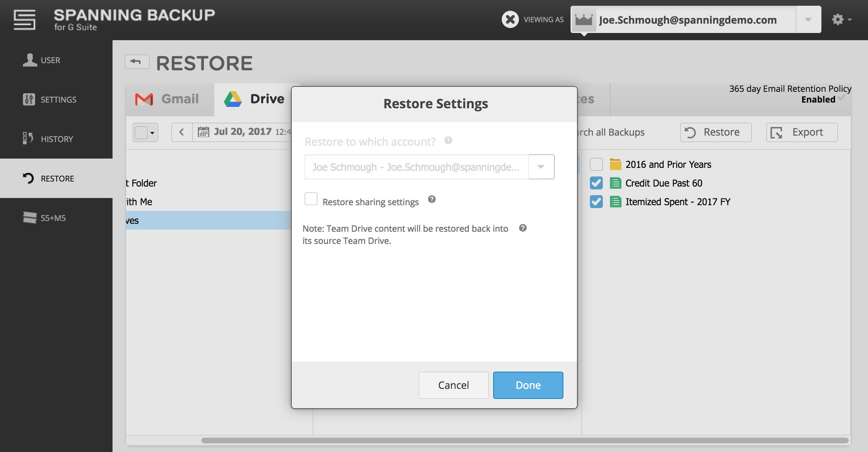868x452 pixels.
Task: Uncheck Credit Due Past 60
Action: pyautogui.click(x=596, y=183)
